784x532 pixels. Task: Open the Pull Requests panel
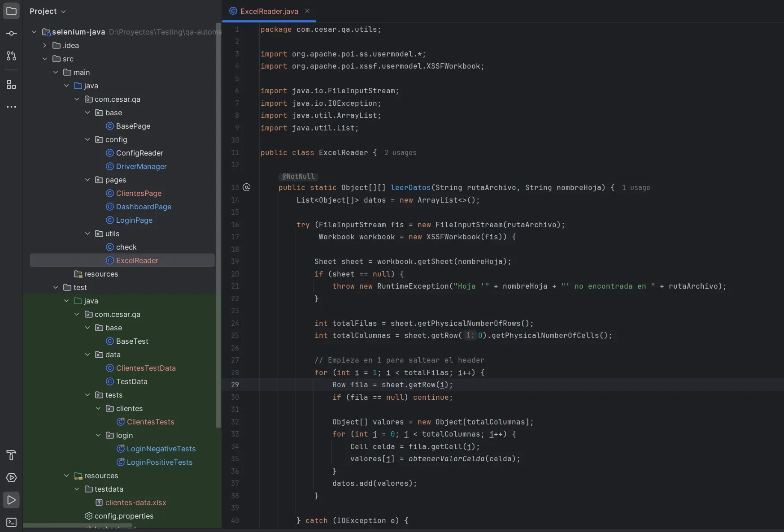[x=11, y=56]
